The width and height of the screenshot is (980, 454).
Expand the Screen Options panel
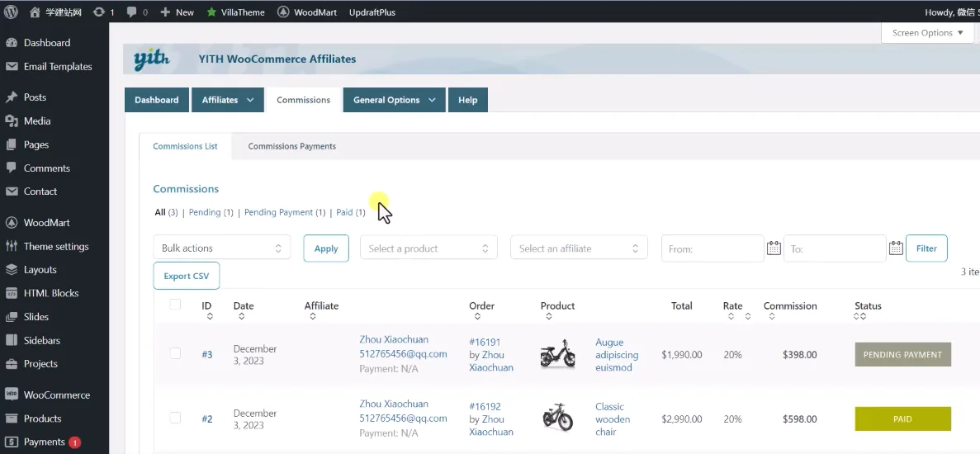(927, 33)
